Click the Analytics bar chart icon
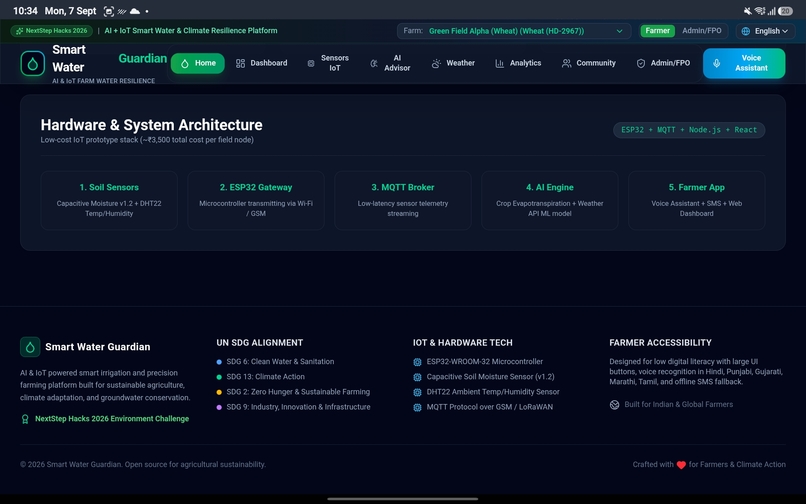 tap(499, 63)
